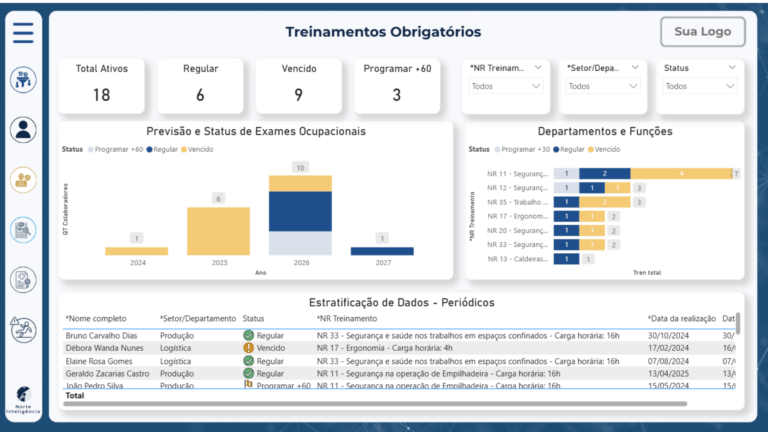This screenshot has width=768, height=432.
Task: Sort by Data da realização column header
Action: (682, 318)
